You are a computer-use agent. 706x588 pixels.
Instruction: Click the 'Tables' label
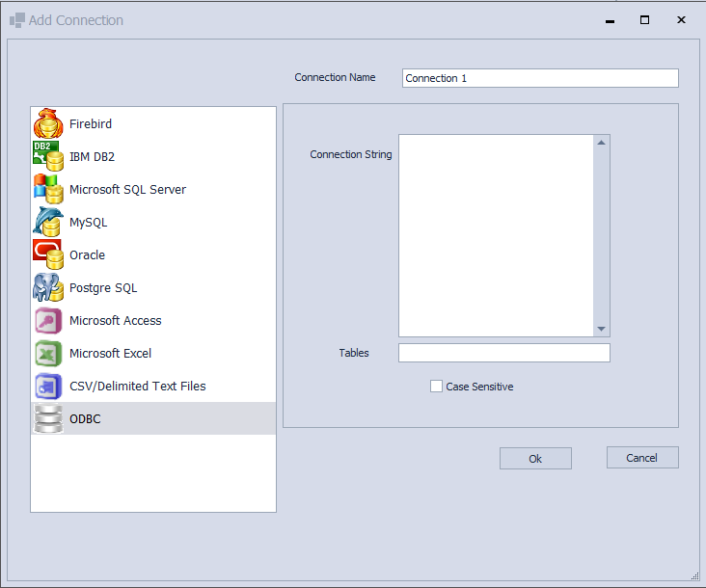[x=354, y=353]
